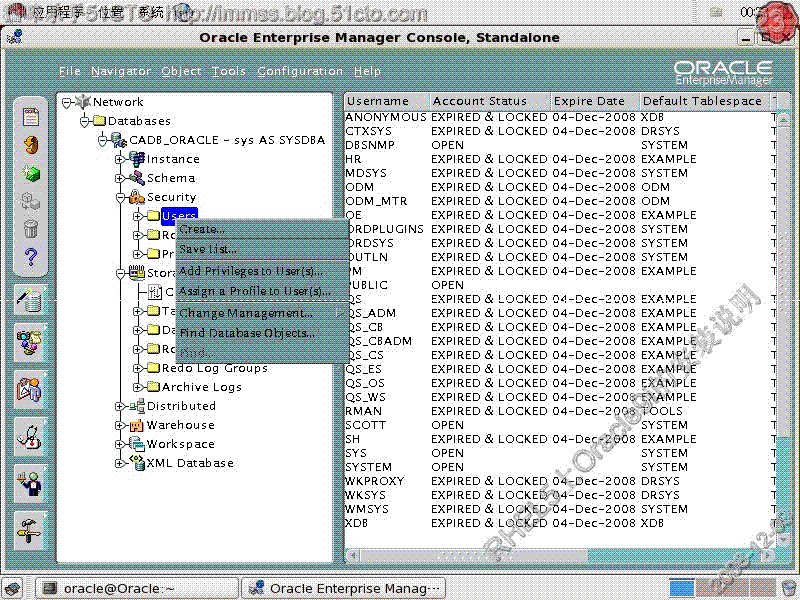Sort by Default Tablespace column header

tap(704, 101)
